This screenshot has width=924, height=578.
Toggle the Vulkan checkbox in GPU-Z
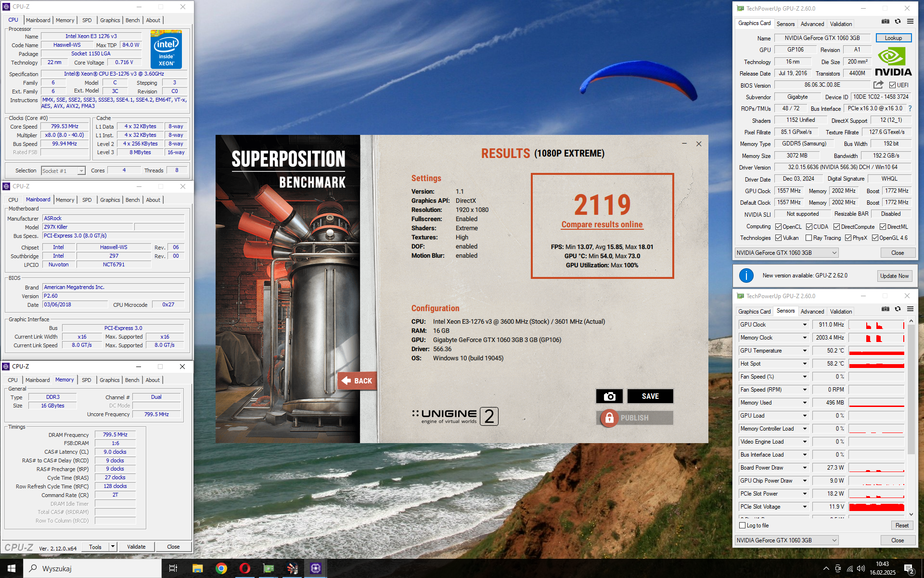tap(778, 238)
